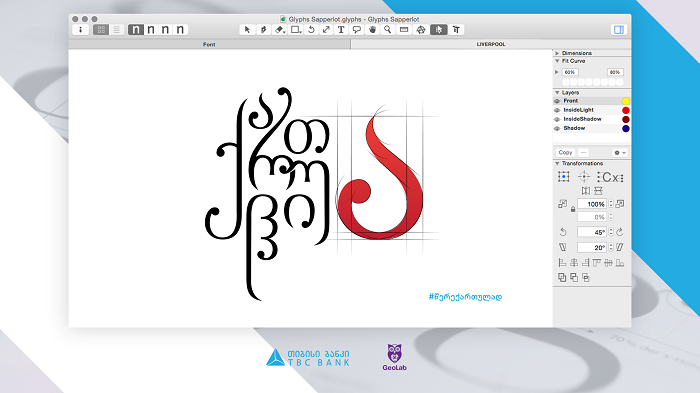
Task: Switch to the Font tab
Action: pos(209,44)
